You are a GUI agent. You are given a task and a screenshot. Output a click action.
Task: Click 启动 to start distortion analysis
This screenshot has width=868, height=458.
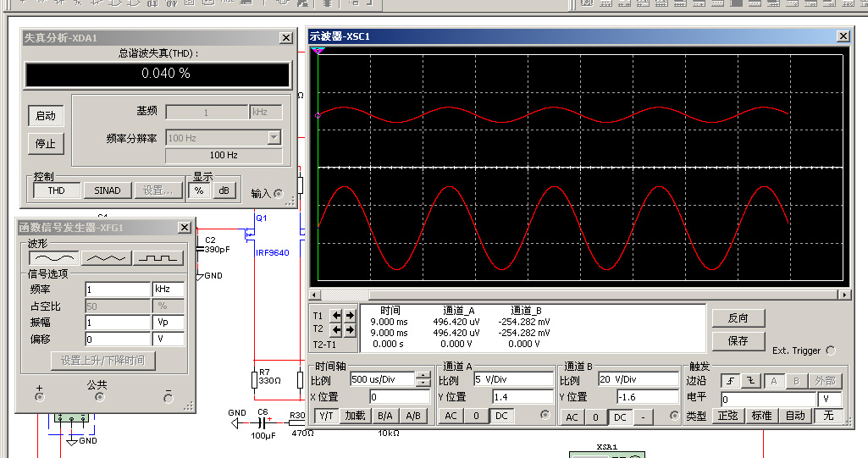pos(46,116)
